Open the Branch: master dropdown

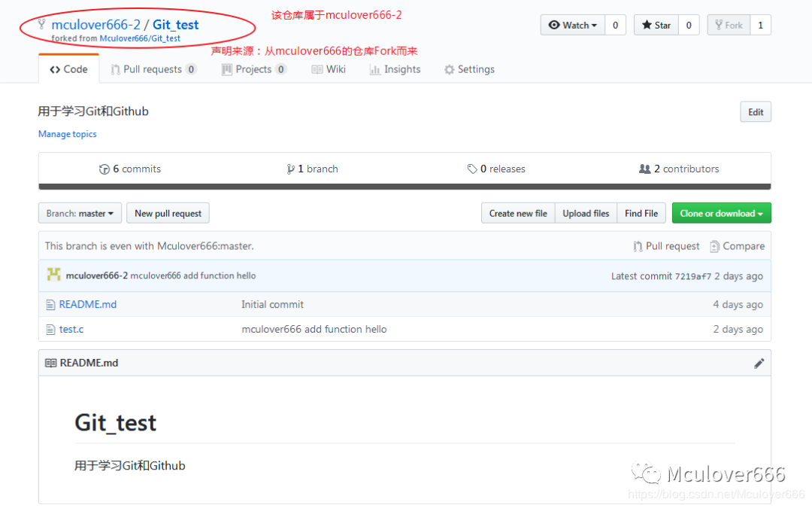80,213
